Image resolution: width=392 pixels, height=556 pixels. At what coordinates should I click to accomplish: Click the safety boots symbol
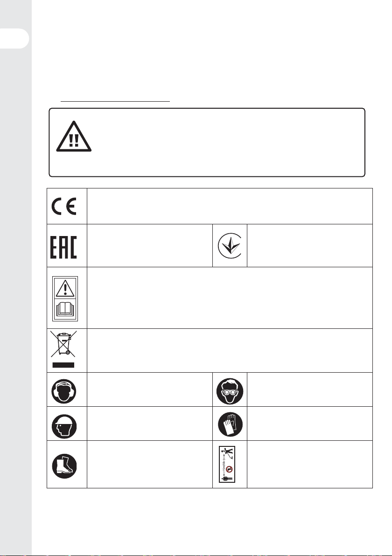click(64, 466)
